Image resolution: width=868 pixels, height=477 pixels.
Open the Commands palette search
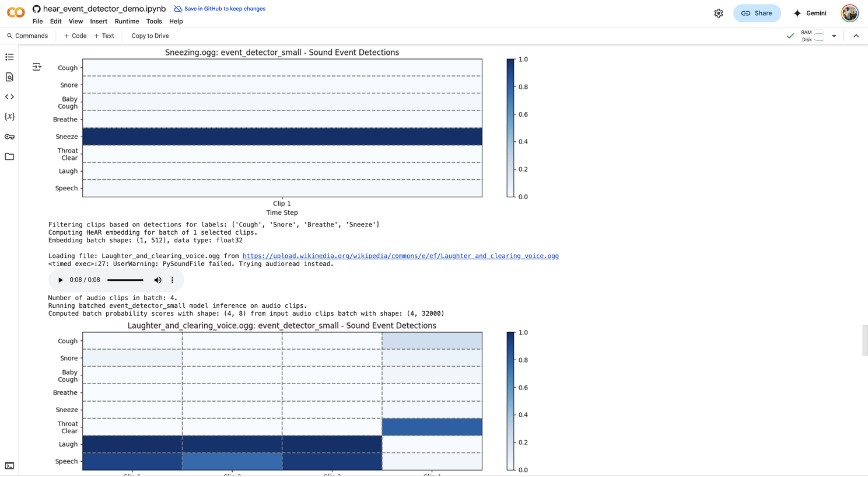click(x=27, y=36)
